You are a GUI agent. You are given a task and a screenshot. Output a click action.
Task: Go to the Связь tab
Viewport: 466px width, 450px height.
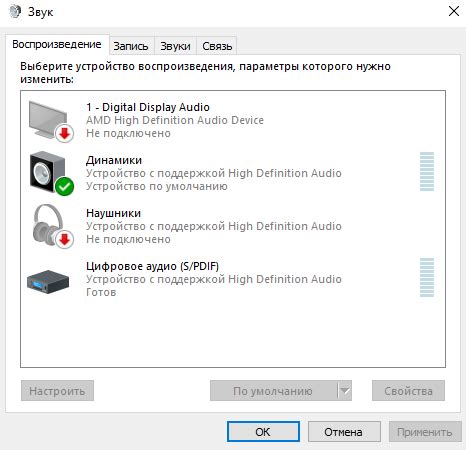tap(217, 46)
